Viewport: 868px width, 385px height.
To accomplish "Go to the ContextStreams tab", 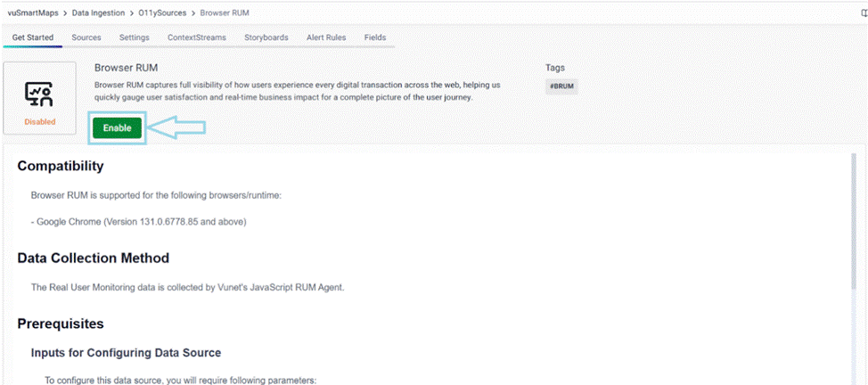I will [x=196, y=37].
